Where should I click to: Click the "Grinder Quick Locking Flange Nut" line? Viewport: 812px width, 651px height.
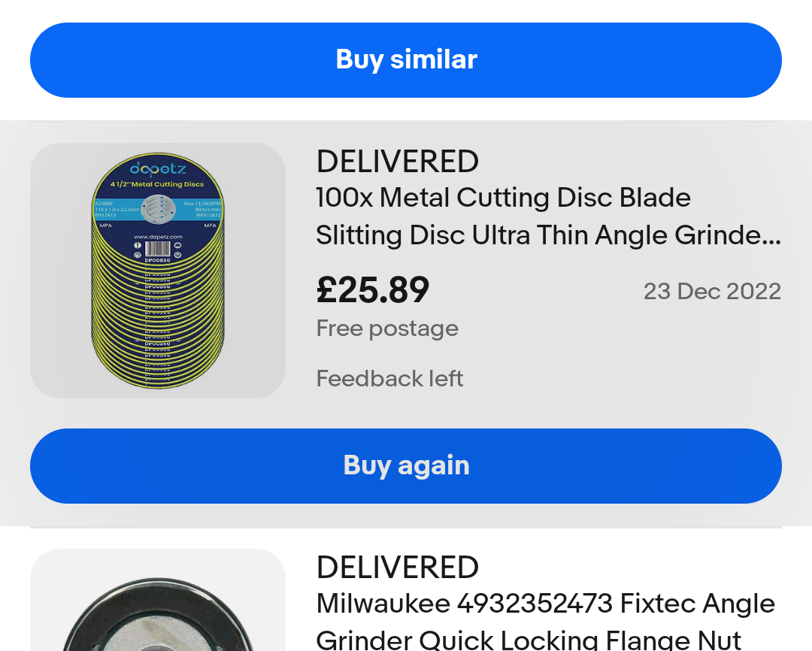[x=529, y=639]
